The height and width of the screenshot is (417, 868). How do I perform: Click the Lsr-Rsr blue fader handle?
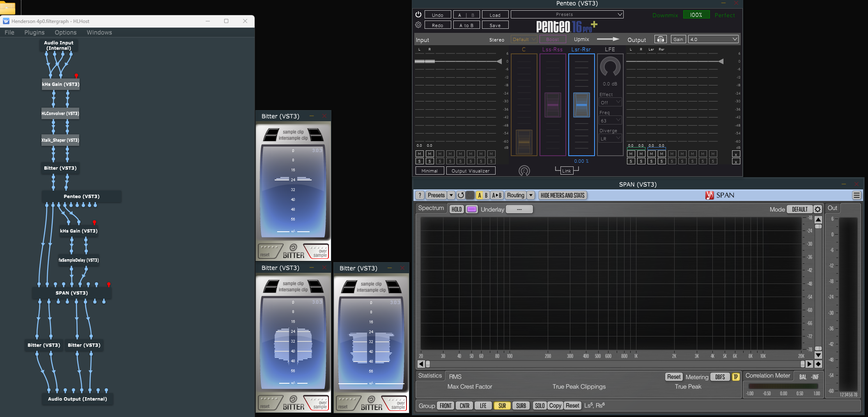[x=581, y=105]
